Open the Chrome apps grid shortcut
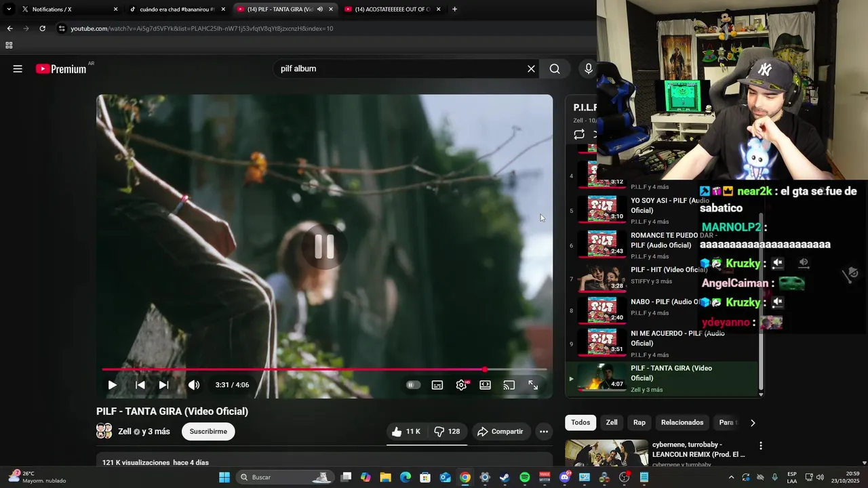This screenshot has height=488, width=868. [x=9, y=45]
